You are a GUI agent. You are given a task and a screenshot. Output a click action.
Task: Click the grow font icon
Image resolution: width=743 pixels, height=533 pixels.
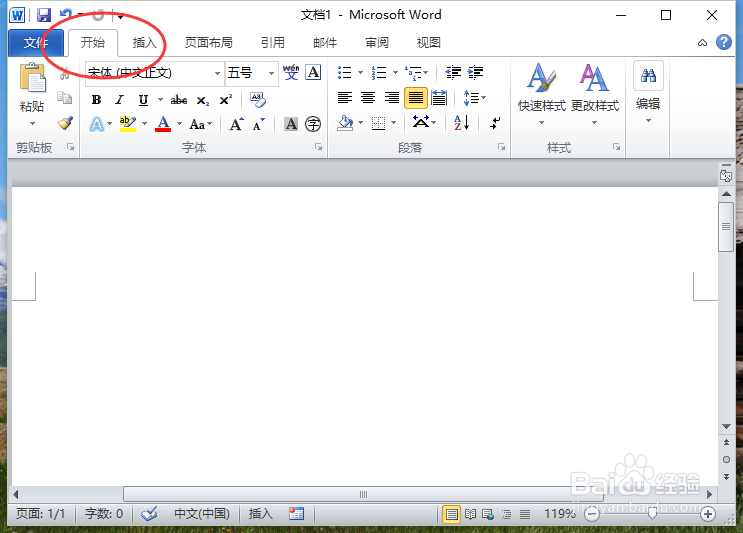pos(236,124)
